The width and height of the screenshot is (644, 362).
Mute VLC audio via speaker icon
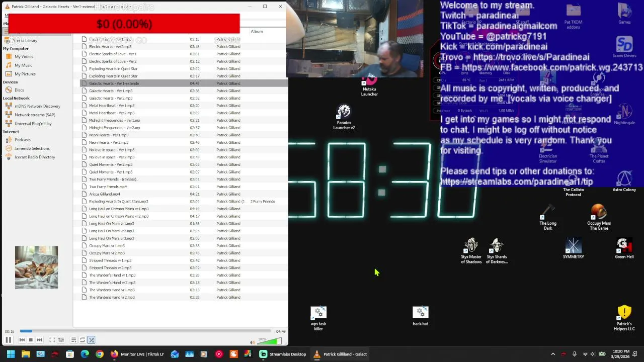tap(253, 342)
